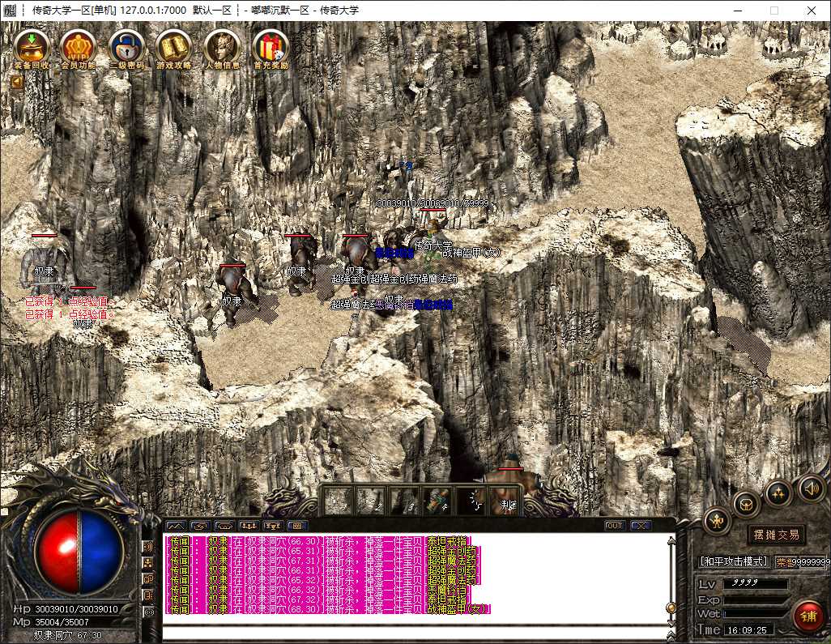Use quick slot 3 on the belt

pos(405,501)
